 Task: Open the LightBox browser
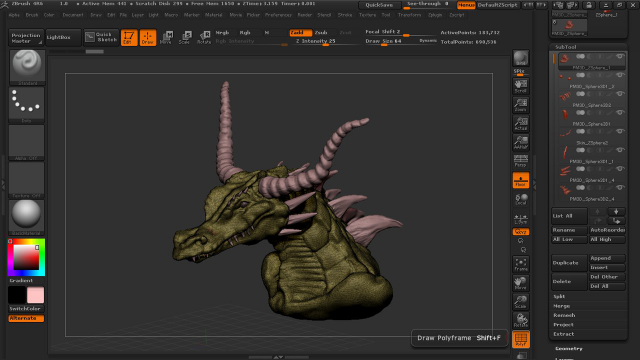tap(63, 38)
